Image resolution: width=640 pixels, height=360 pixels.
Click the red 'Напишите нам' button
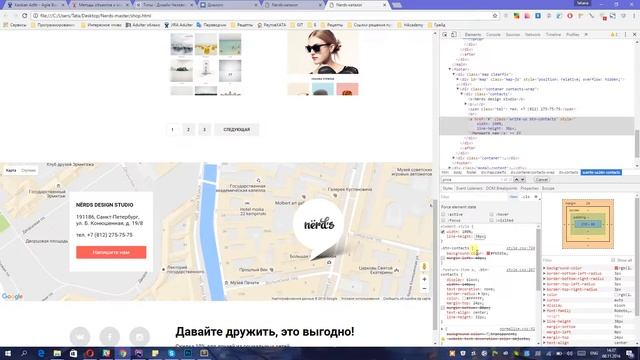111,252
